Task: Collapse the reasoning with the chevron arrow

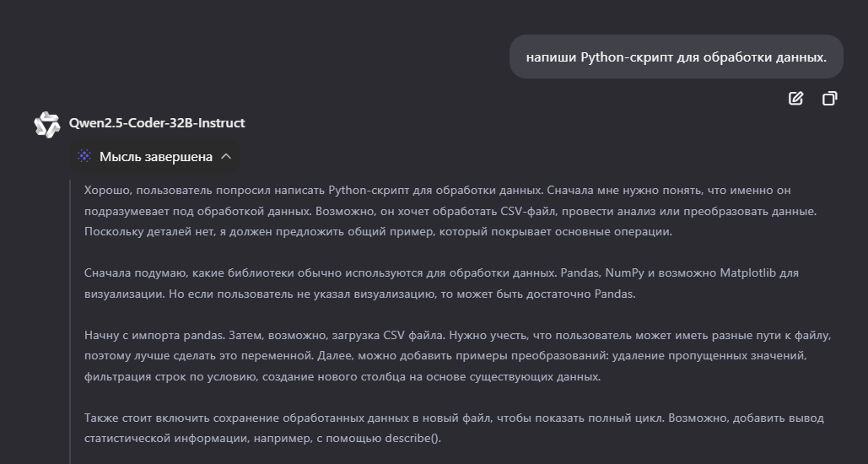Action: click(x=226, y=157)
